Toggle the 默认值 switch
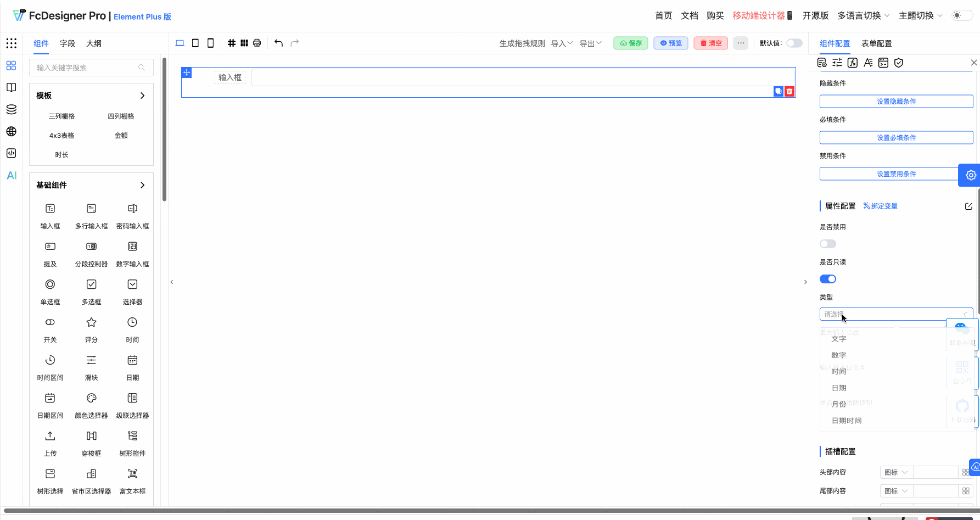 (794, 43)
